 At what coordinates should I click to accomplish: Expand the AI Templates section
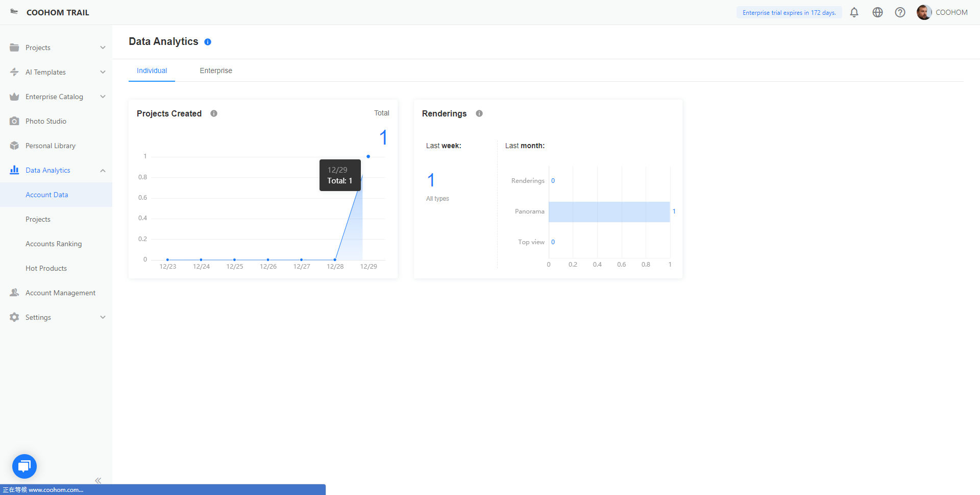pyautogui.click(x=103, y=72)
